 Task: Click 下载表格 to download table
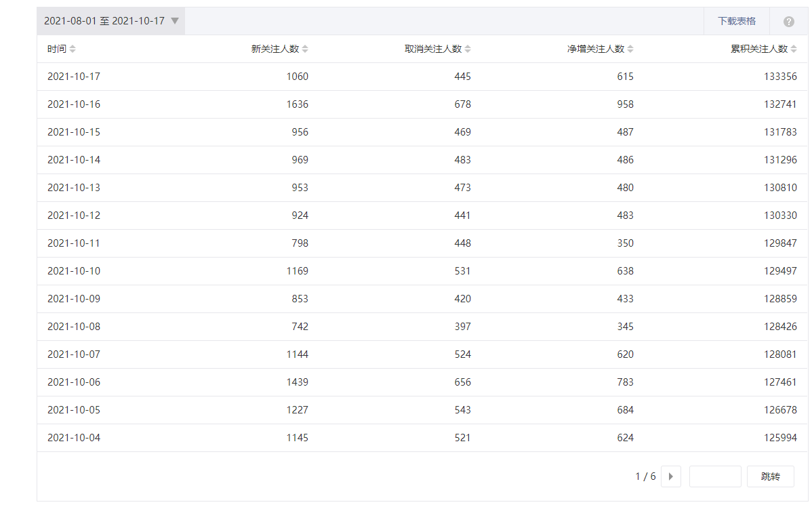[x=737, y=21]
